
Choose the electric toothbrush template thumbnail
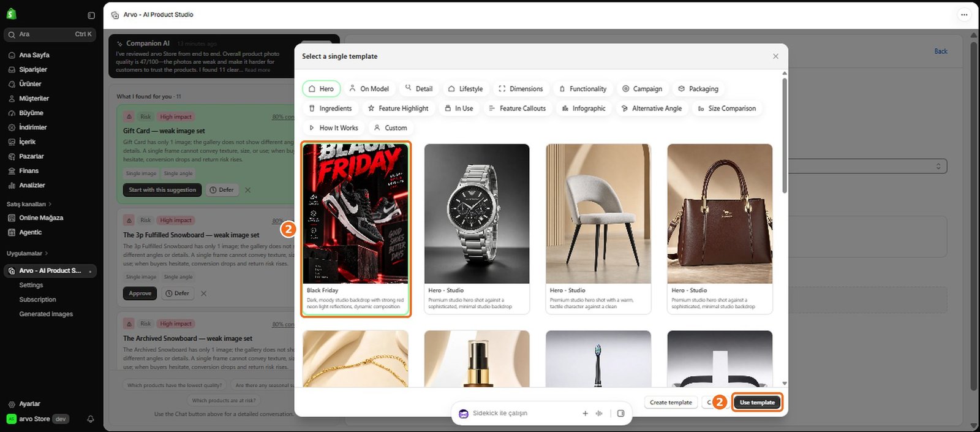598,359
